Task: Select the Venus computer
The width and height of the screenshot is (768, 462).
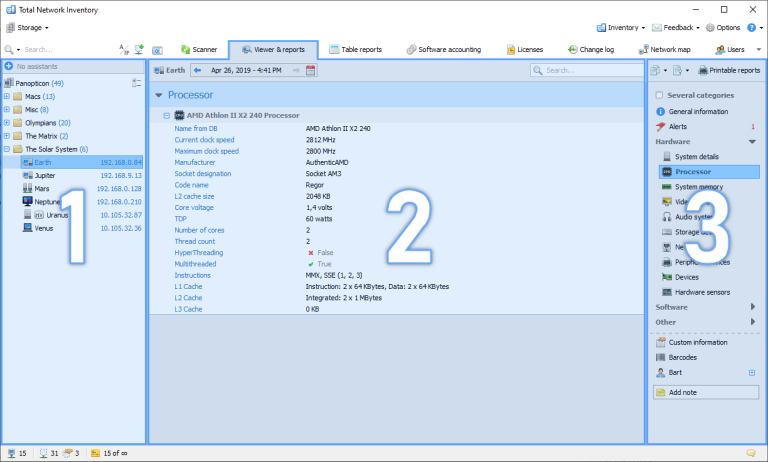Action: pyautogui.click(x=82, y=228)
